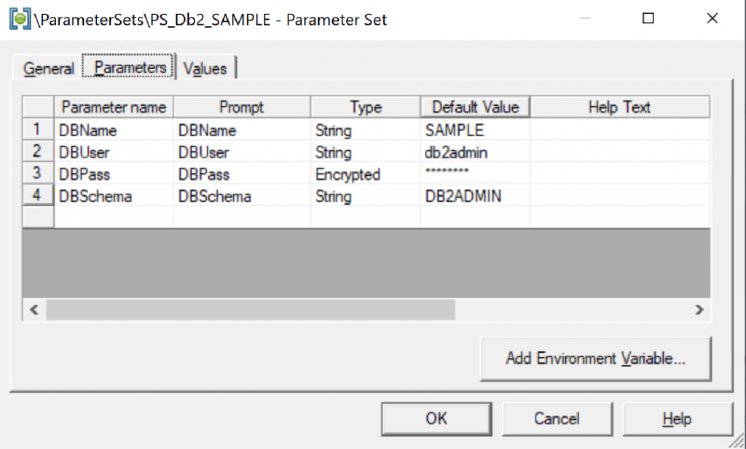Viewport: 746px width, 449px height.
Task: Select row header number 1
Action: click(x=38, y=129)
